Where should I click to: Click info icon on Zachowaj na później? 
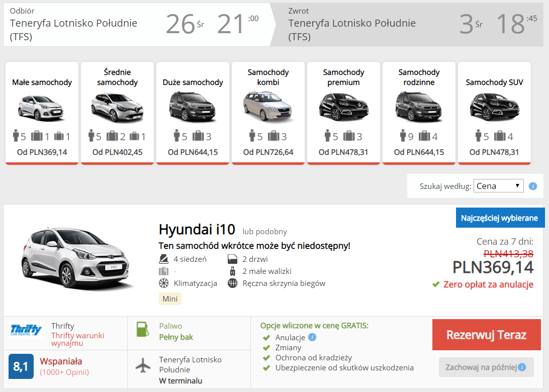(x=522, y=367)
